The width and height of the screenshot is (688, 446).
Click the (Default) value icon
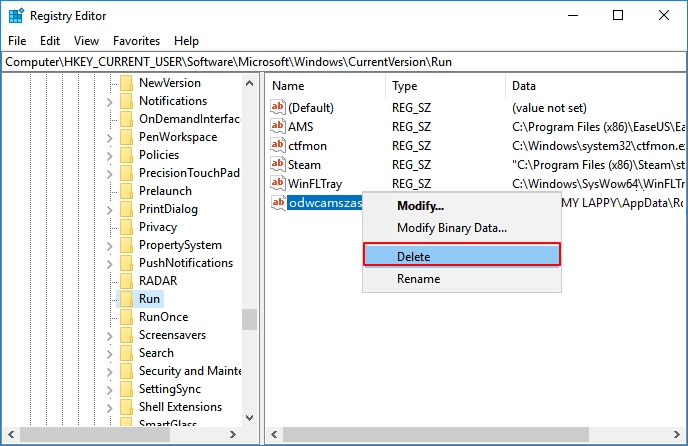pyautogui.click(x=278, y=108)
